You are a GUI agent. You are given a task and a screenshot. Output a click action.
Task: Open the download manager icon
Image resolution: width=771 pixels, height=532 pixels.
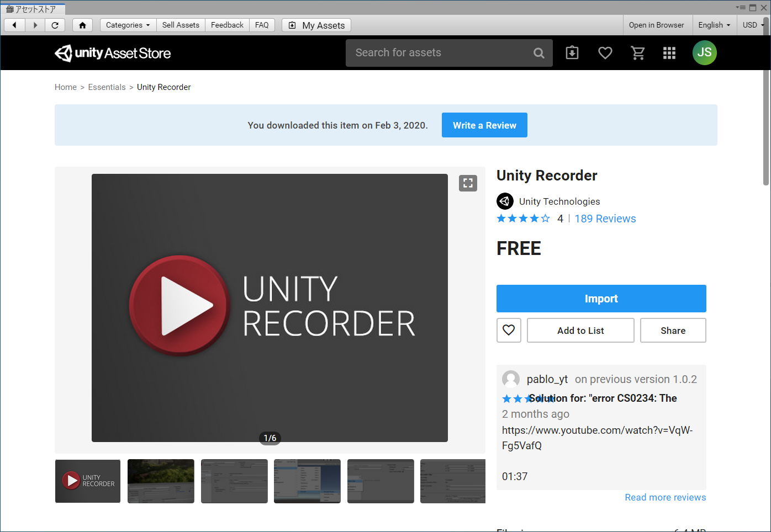572,52
